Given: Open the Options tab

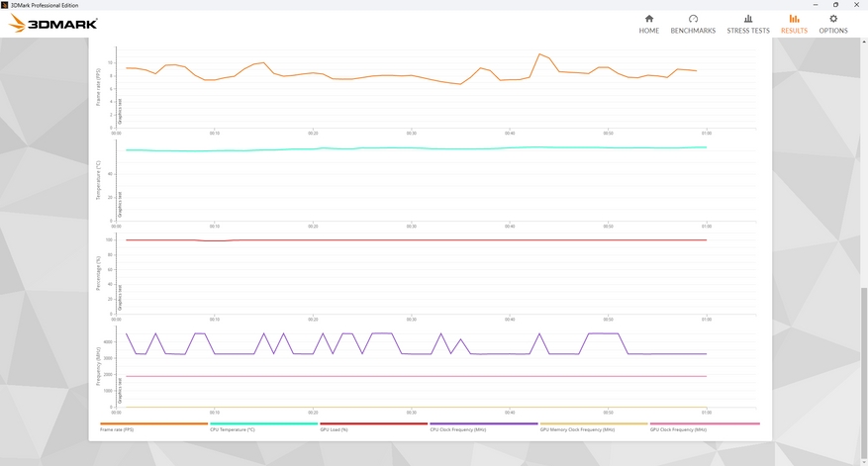Looking at the screenshot, I should click(x=833, y=25).
